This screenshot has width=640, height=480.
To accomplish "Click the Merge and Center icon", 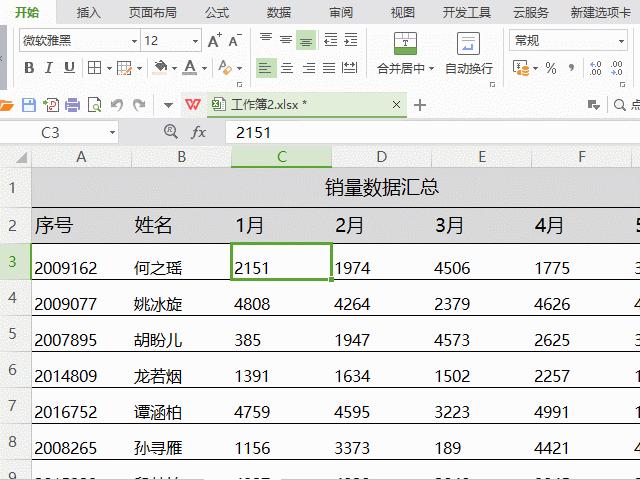I will coord(405,43).
